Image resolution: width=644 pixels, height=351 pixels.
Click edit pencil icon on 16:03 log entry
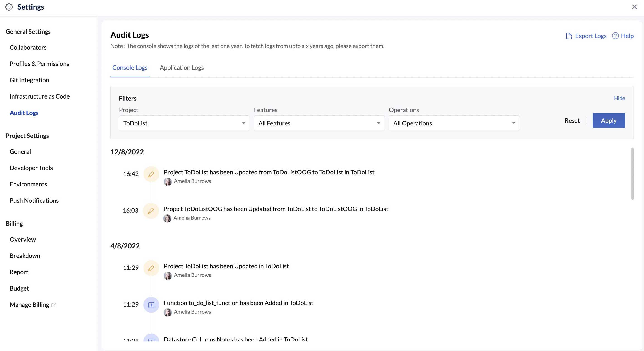[151, 211]
